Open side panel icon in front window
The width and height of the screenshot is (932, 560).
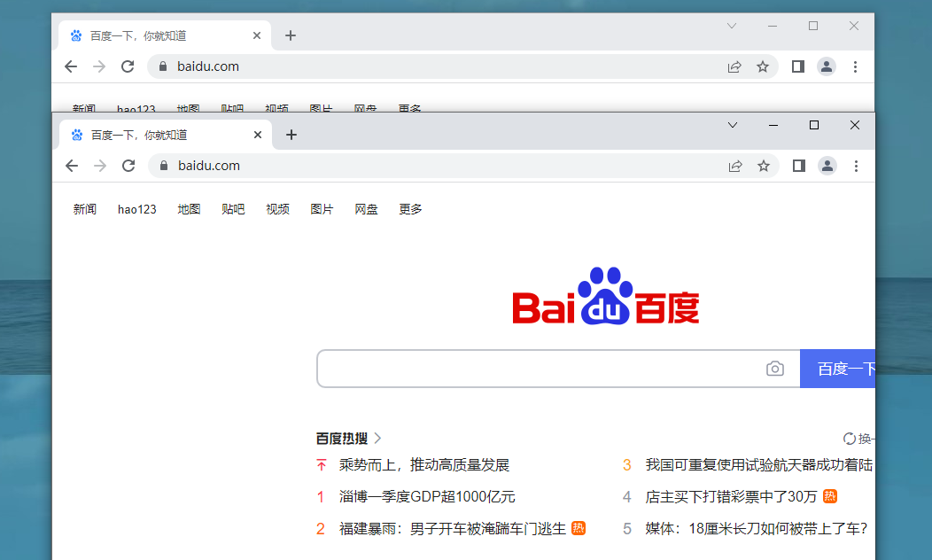(799, 166)
